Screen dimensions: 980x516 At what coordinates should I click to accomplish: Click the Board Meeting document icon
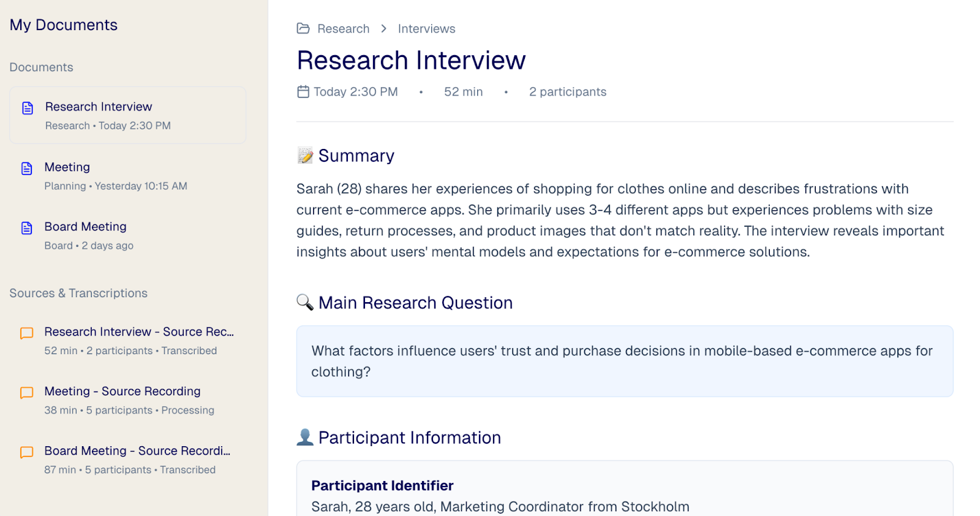tap(27, 228)
